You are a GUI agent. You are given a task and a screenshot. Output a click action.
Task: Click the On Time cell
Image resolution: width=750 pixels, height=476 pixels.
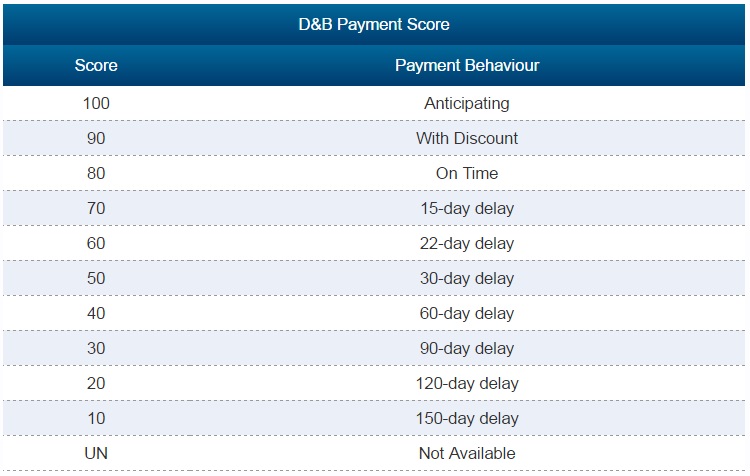[x=467, y=173]
